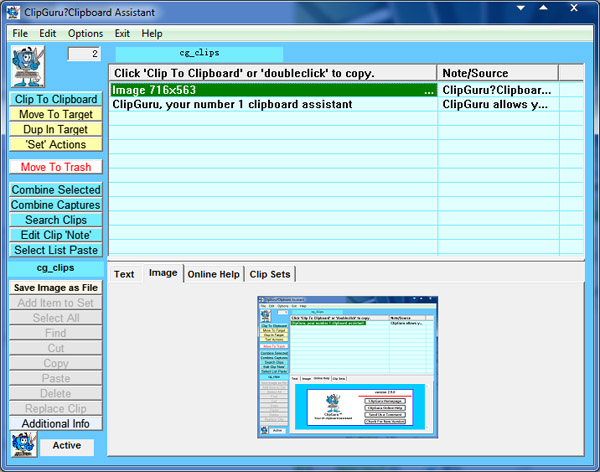Open the Help menu
This screenshot has height=472, width=600.
click(x=152, y=33)
